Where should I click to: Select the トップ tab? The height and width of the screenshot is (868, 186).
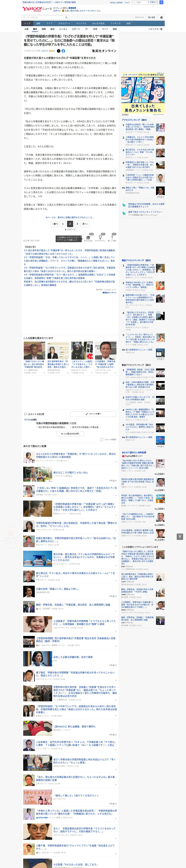(x=27, y=24)
